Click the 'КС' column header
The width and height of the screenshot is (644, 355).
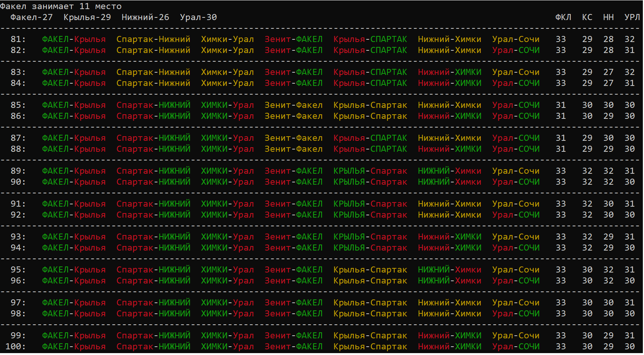coord(587,17)
